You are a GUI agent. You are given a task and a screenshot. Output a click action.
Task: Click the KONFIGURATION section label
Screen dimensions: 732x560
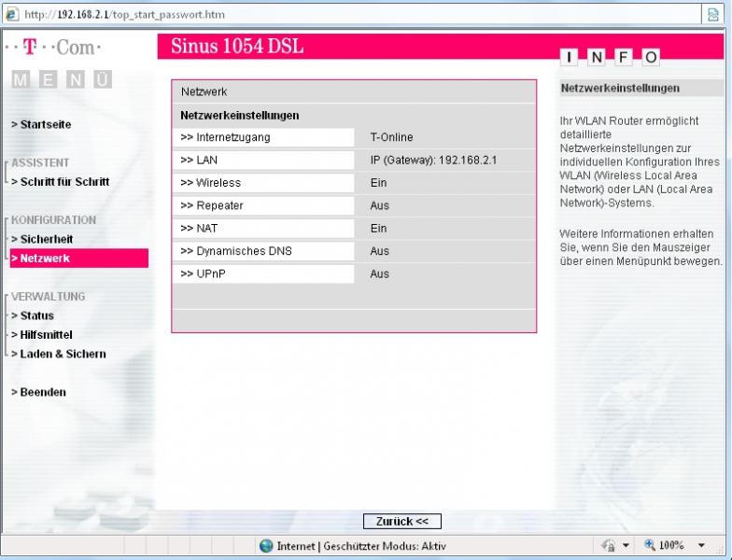pyautogui.click(x=54, y=220)
